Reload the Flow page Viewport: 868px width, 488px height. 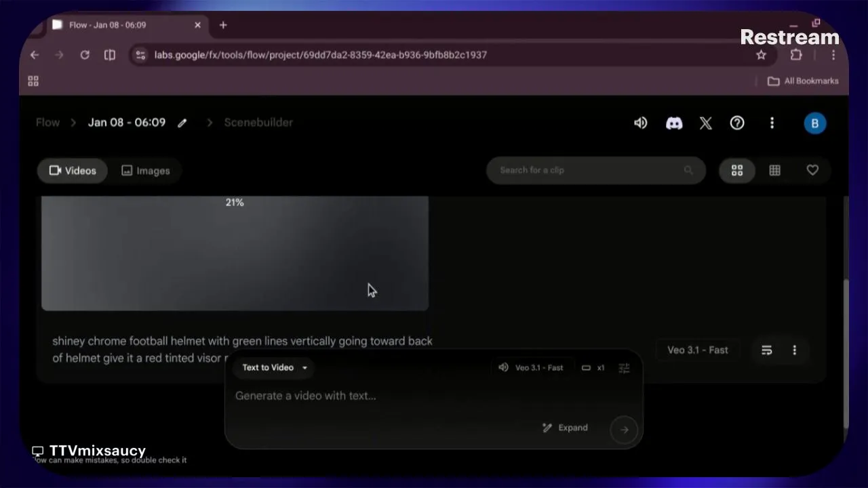(x=85, y=55)
